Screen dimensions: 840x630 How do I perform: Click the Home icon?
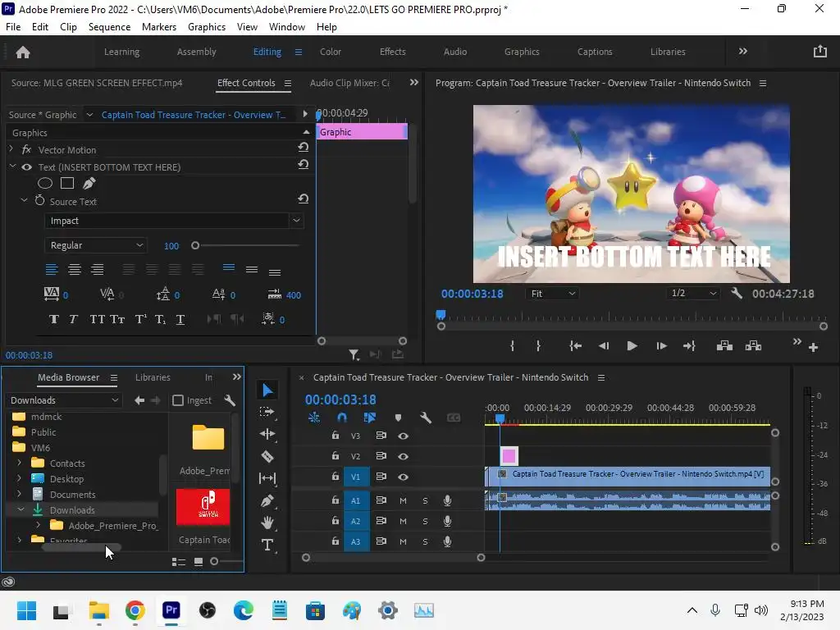(23, 52)
